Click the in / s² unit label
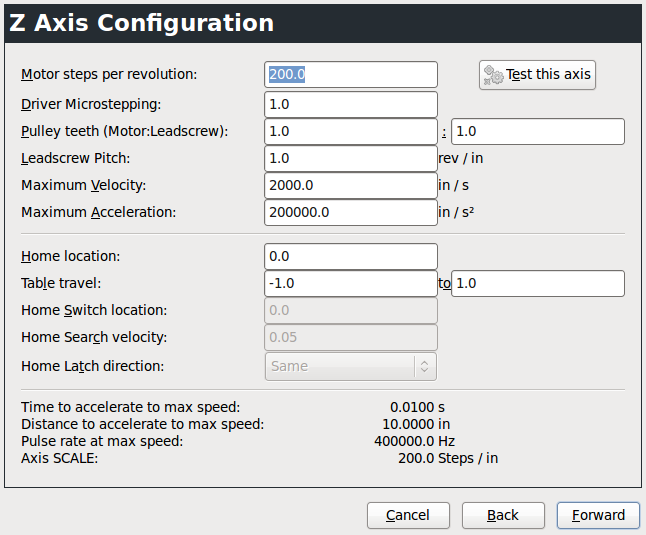 pyautogui.click(x=456, y=213)
